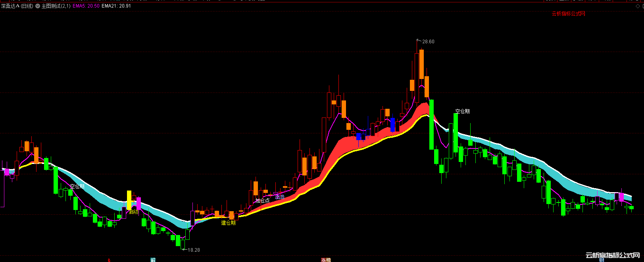Viewport: 644px width, 262px height.
Task: Click the EMA5: 20.50 indicator value
Action: click(86, 6)
